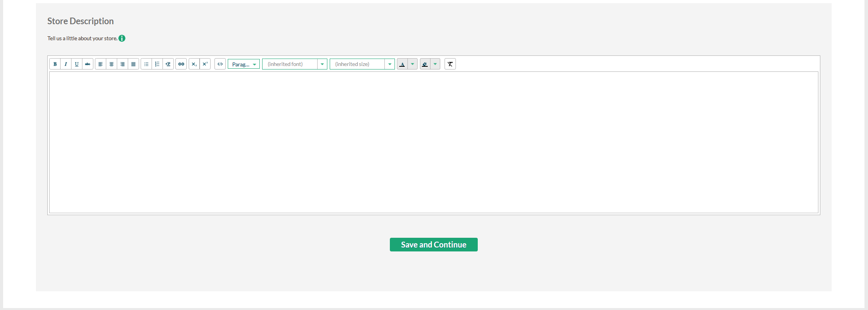Open text color picker arrow

[x=413, y=64]
